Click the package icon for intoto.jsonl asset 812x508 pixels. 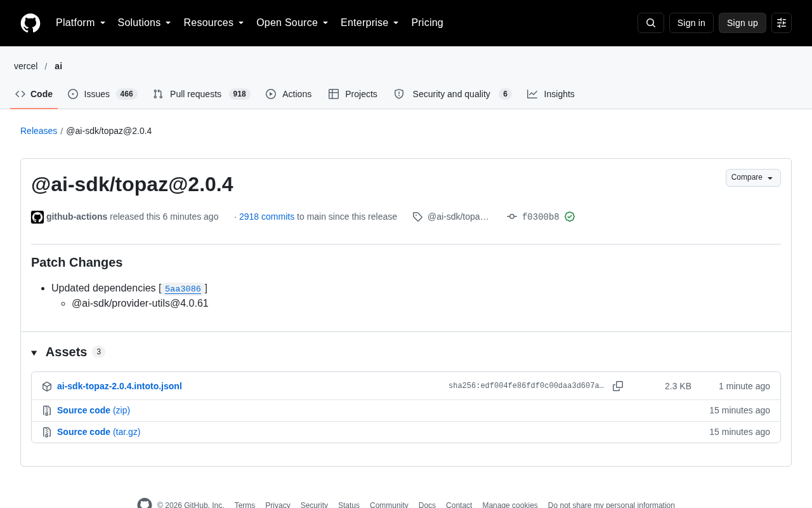[x=47, y=386]
